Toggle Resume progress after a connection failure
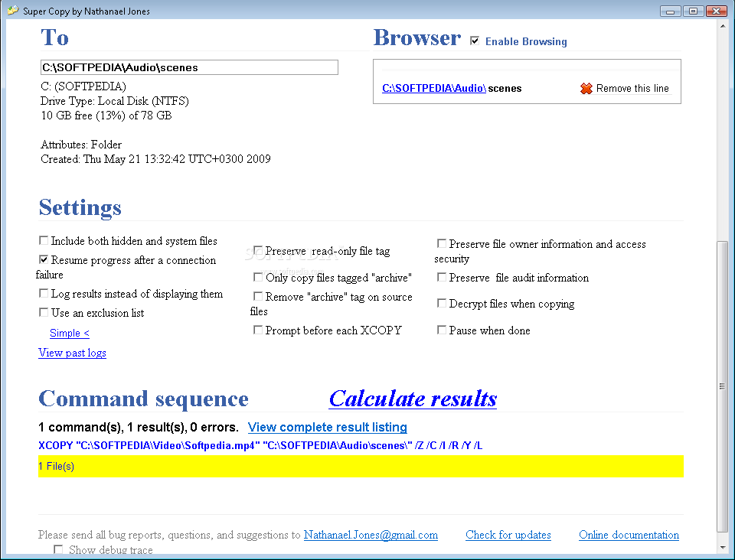The width and height of the screenshot is (735, 560). click(44, 259)
